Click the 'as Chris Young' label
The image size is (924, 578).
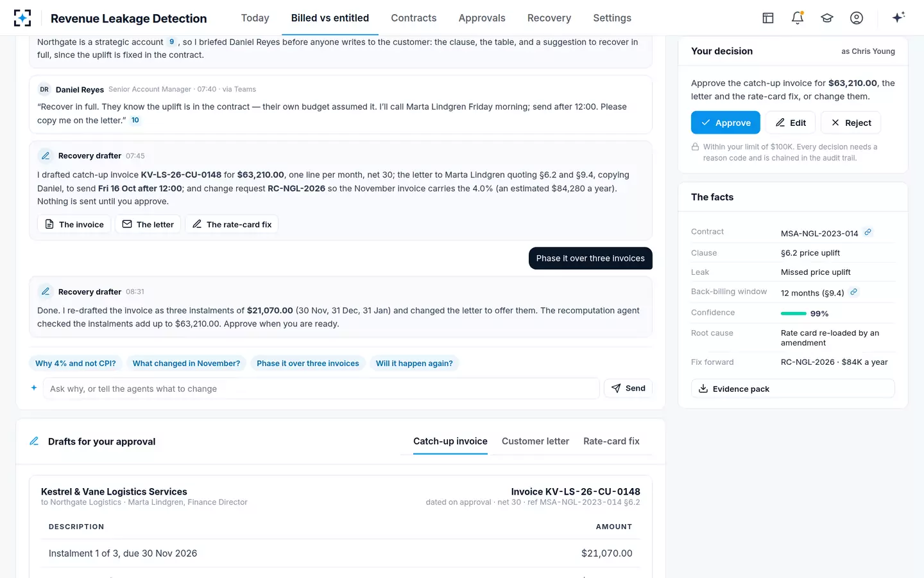point(868,51)
